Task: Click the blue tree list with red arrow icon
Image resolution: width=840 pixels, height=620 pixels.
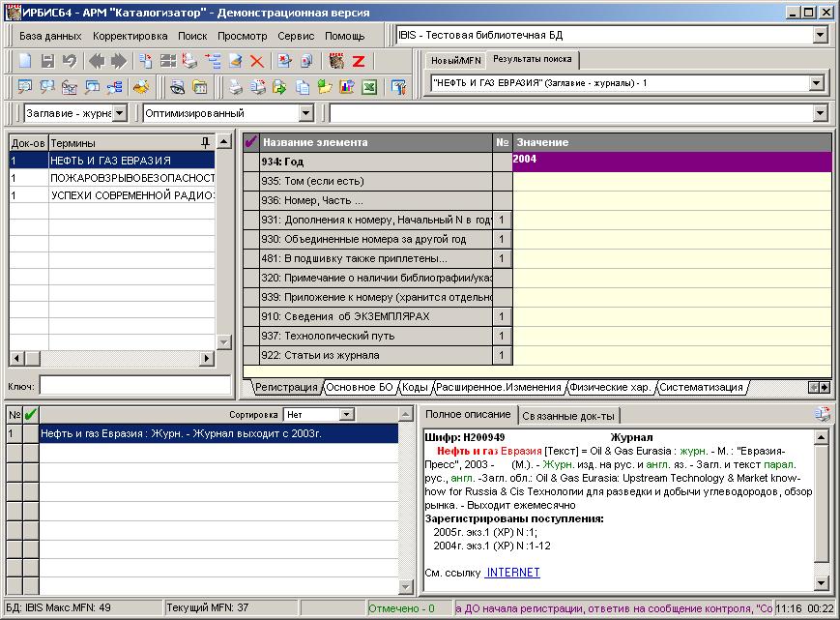Action: click(213, 61)
